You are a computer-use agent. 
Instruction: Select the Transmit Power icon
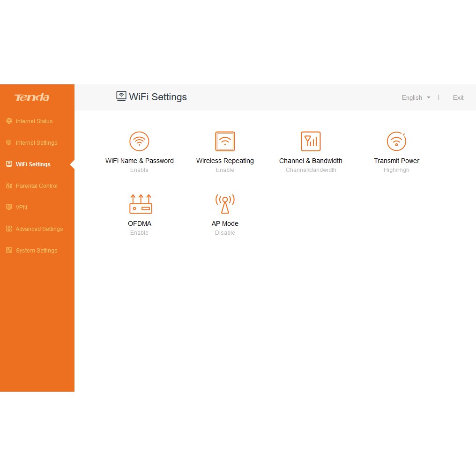pyautogui.click(x=396, y=141)
